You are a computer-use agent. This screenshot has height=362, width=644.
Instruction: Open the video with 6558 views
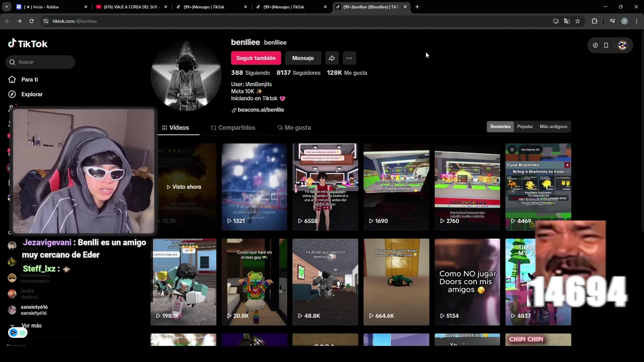[x=325, y=187]
